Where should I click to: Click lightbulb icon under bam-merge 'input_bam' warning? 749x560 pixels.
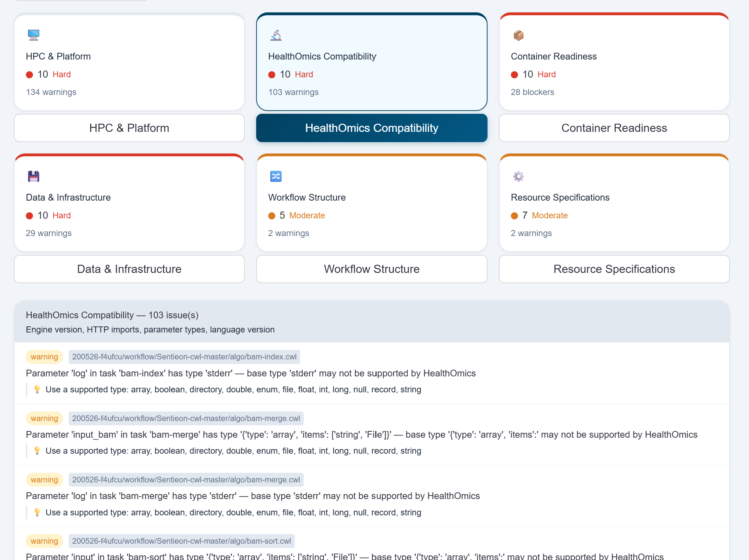[37, 451]
